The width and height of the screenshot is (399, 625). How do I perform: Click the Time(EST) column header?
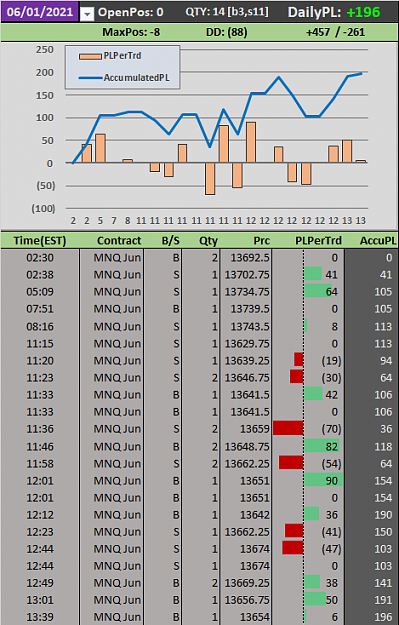[40, 241]
